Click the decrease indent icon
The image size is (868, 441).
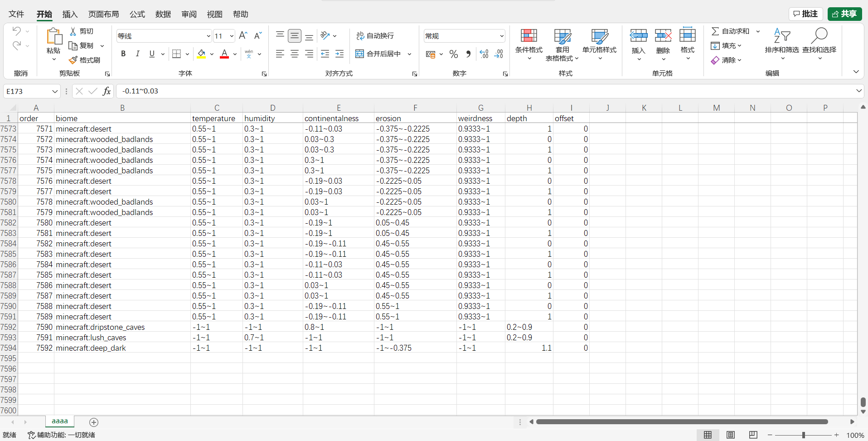pyautogui.click(x=325, y=54)
